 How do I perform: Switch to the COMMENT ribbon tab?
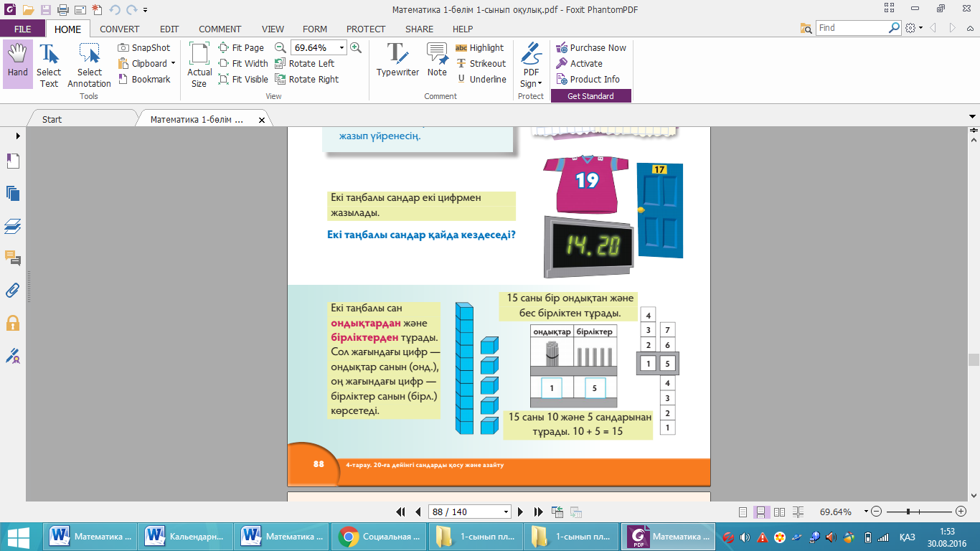220,29
